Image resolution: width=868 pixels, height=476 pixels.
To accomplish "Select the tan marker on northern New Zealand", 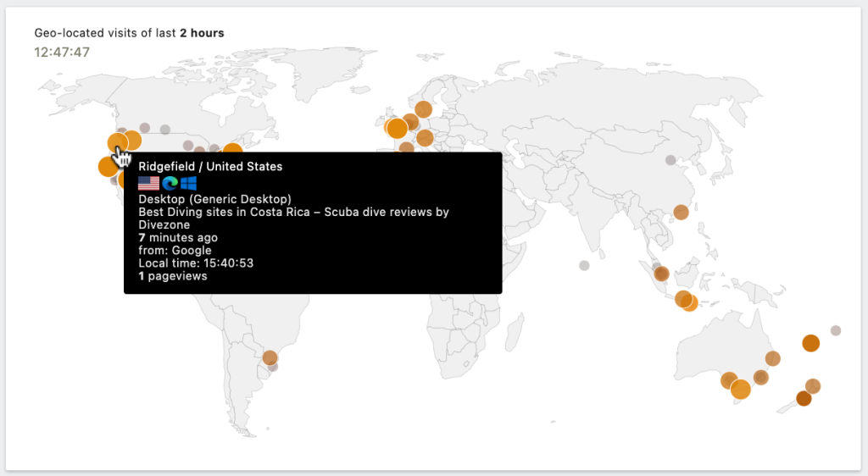I will pos(813,386).
